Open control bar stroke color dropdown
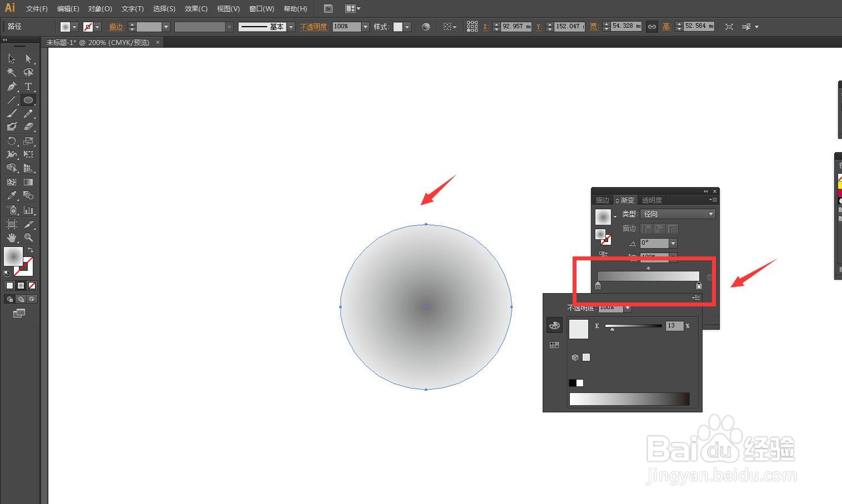The image size is (842, 504). [x=97, y=27]
